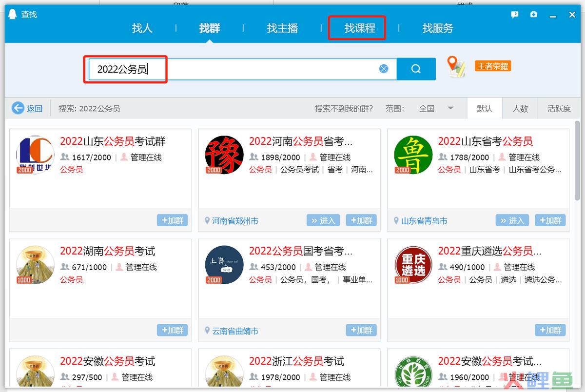Image resolution: width=585 pixels, height=392 pixels.
Task: Open title 2022河南公务员省考
Action: (x=301, y=141)
